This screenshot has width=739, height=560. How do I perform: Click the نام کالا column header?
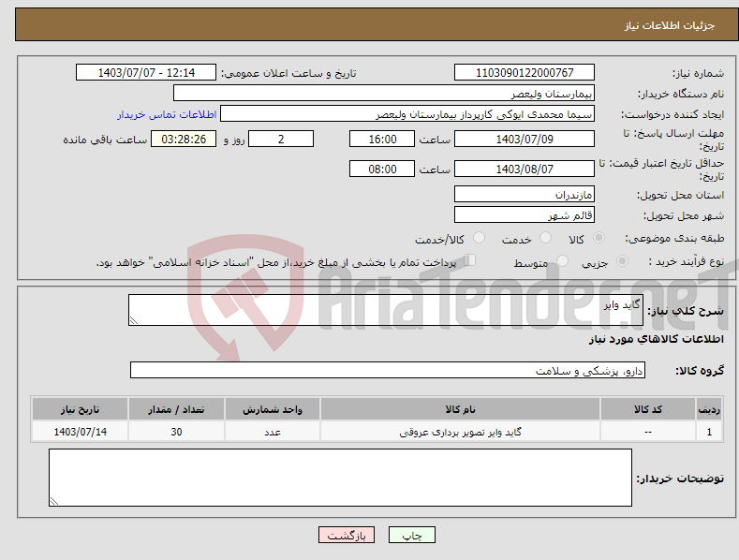[460, 409]
